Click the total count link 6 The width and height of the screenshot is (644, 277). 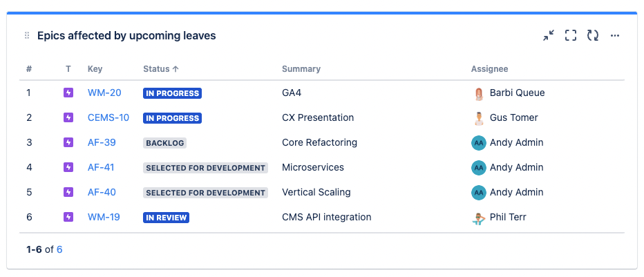[59, 249]
